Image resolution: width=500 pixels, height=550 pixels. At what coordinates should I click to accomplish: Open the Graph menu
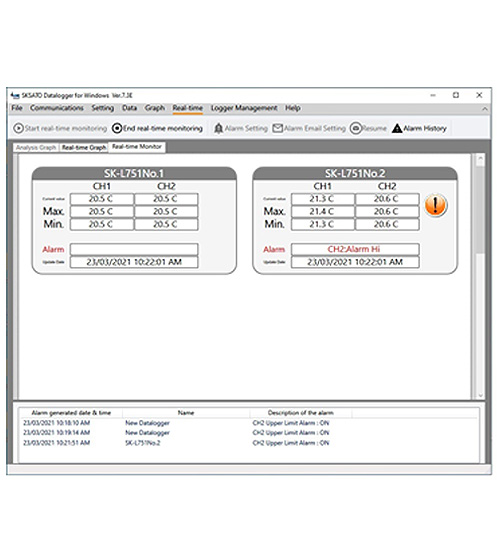(155, 108)
